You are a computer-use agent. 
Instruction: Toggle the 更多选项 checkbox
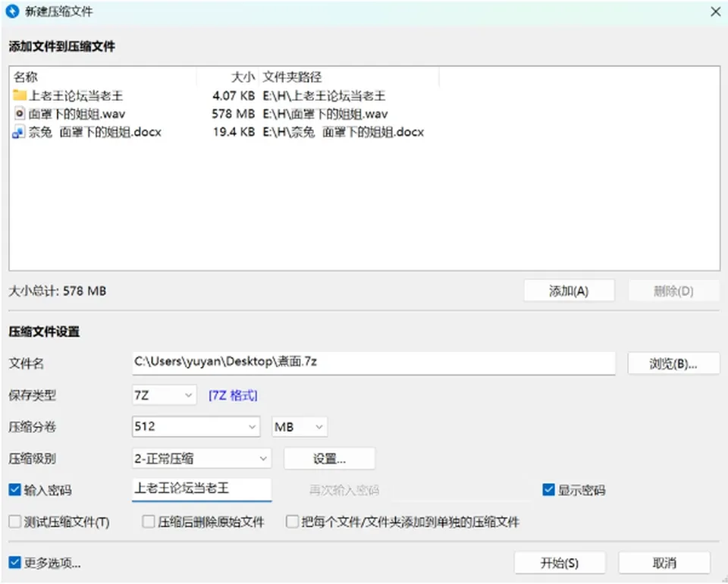pyautogui.click(x=15, y=563)
